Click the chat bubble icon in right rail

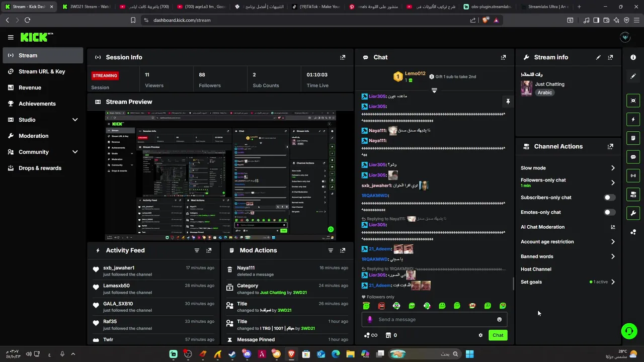pyautogui.click(x=633, y=157)
